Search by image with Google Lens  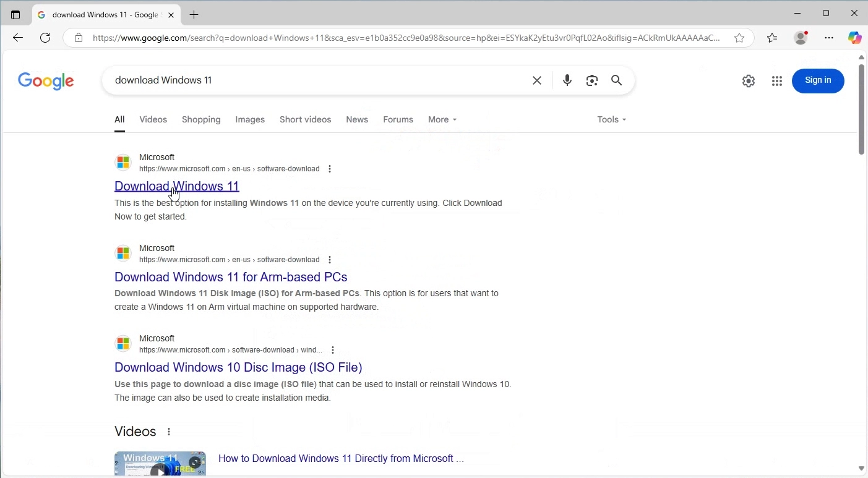pyautogui.click(x=593, y=80)
